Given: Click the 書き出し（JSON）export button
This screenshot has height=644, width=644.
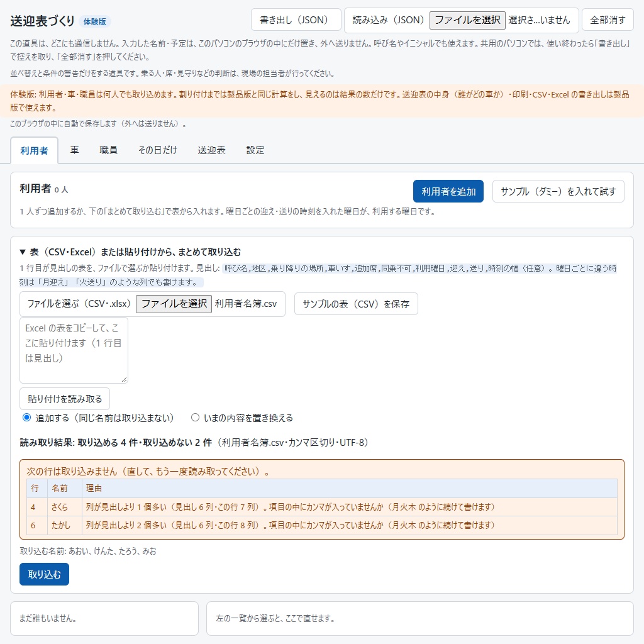Looking at the screenshot, I should click(x=296, y=19).
